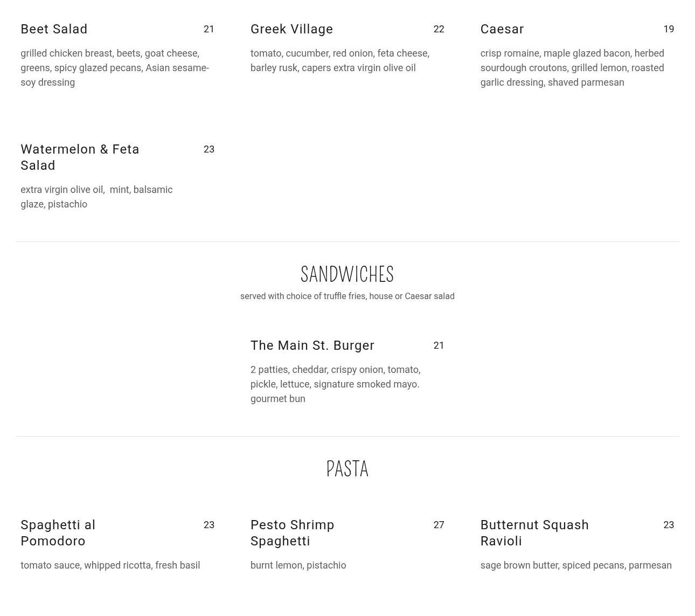Click the Greek Village price 22
The height and width of the screenshot is (616, 695).
(x=439, y=29)
